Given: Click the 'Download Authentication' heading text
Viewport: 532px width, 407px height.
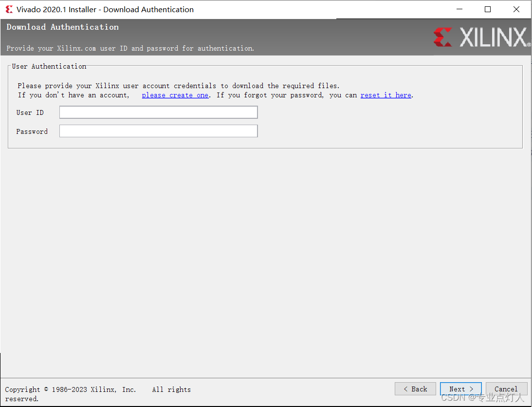Looking at the screenshot, I should [63, 27].
